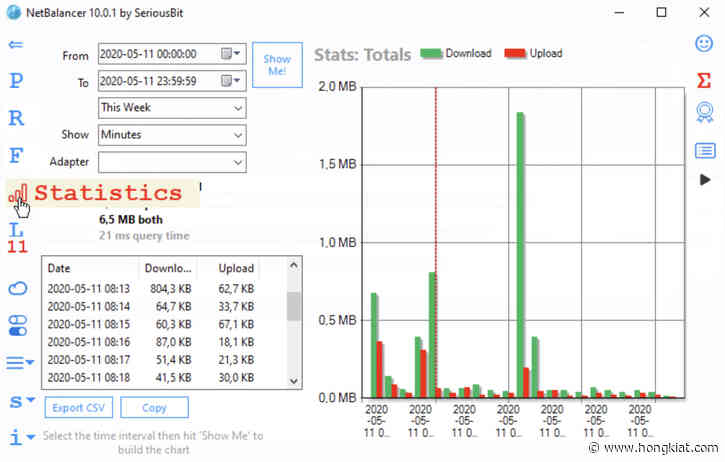Screen dimensions: 725x462
Task: Click the 67,1 KB upload cell
Action: click(x=236, y=324)
